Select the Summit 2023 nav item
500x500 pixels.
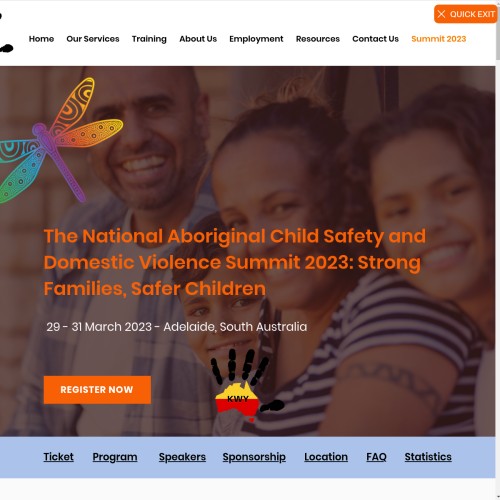(x=439, y=39)
